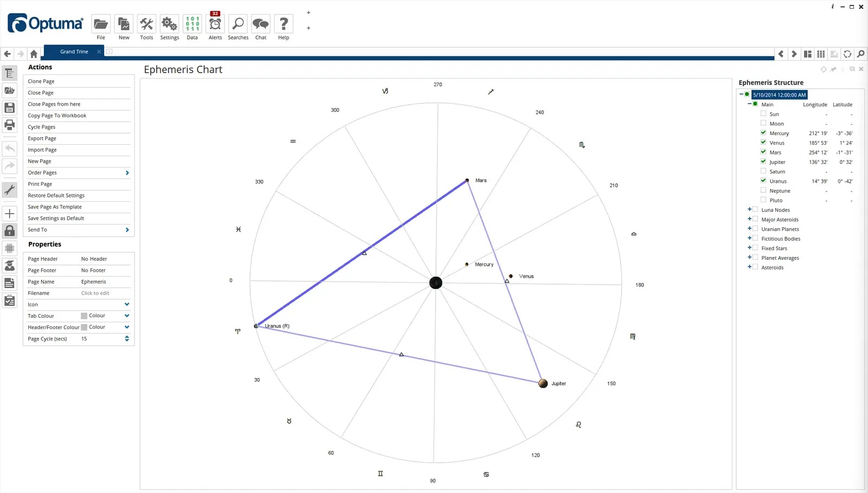
Task: Click the clipboard checklist icon in sidebar
Action: tap(10, 300)
